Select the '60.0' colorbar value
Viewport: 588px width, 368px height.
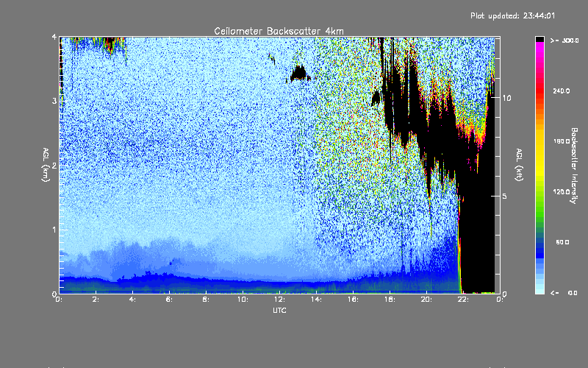tap(562, 242)
